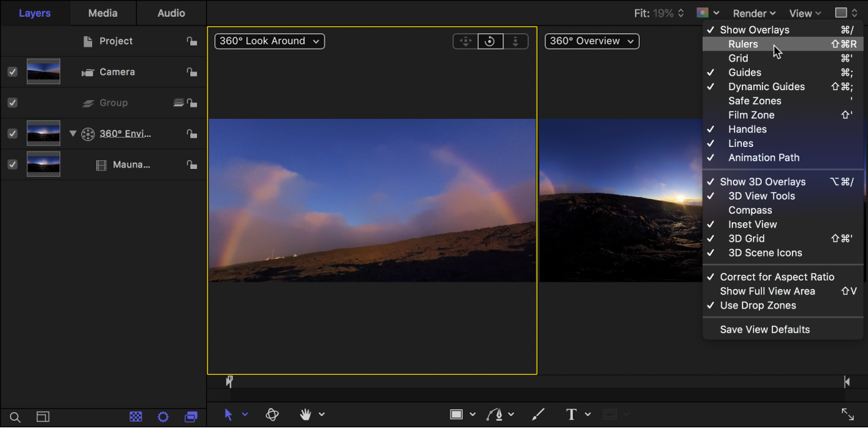The width and height of the screenshot is (868, 428).
Task: Open the 360° Look Around view dropdown
Action: (x=270, y=41)
